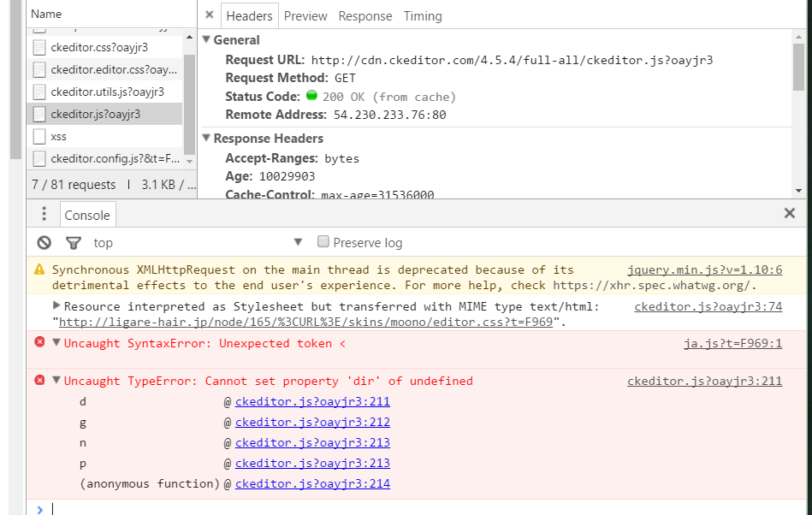Click the warning triangle on the XMLHttpRequest message

(x=38, y=269)
